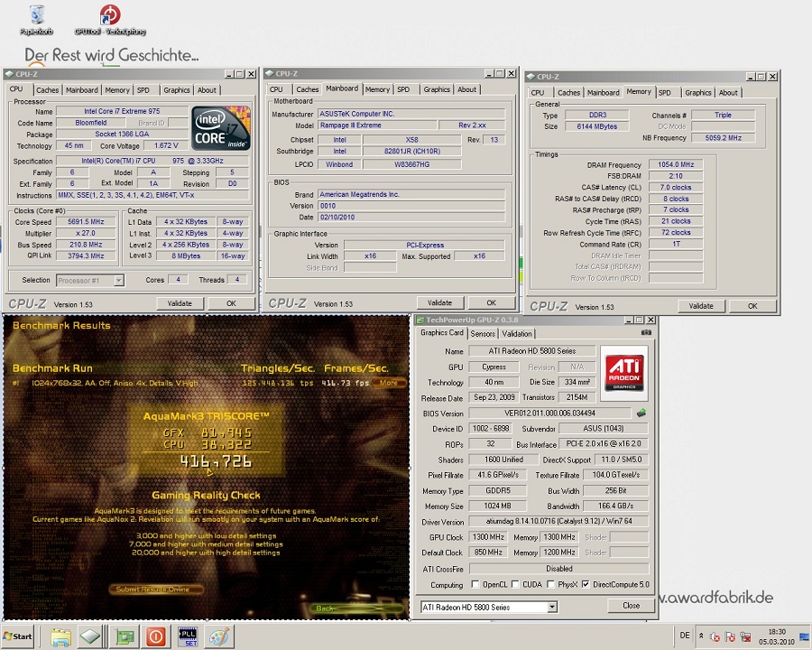Switch to GPU-Z green card taskbar button

tap(125, 636)
